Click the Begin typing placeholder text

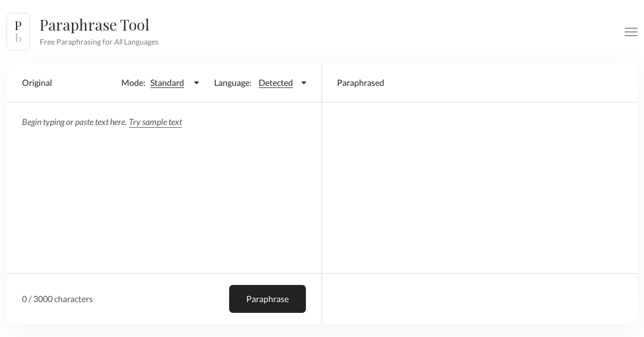click(x=74, y=122)
